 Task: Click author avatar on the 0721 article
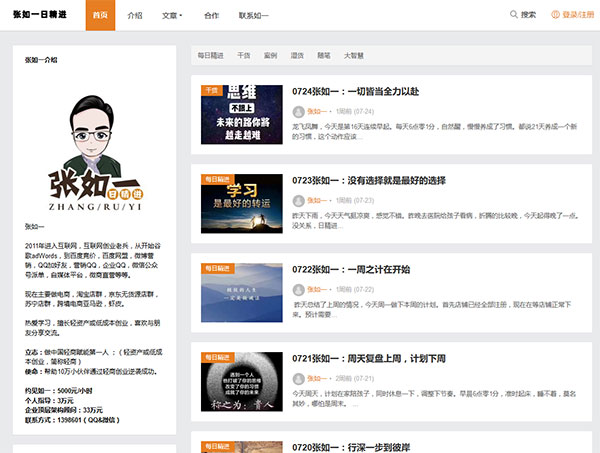298,379
